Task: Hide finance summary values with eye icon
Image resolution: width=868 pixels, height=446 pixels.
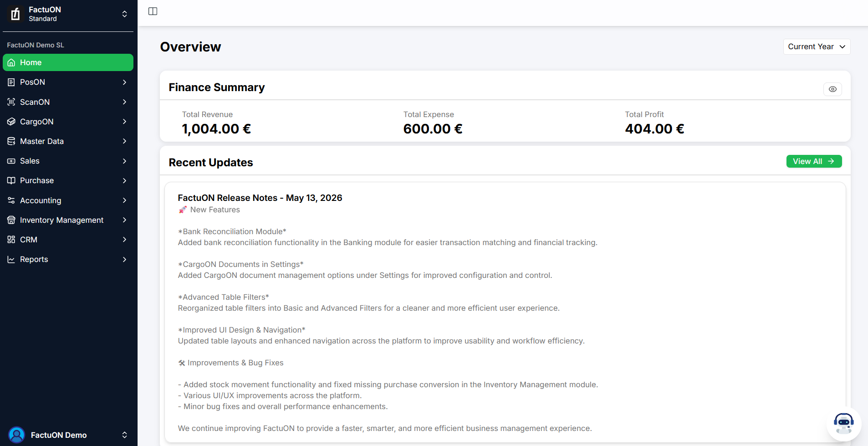Action: [x=832, y=89]
